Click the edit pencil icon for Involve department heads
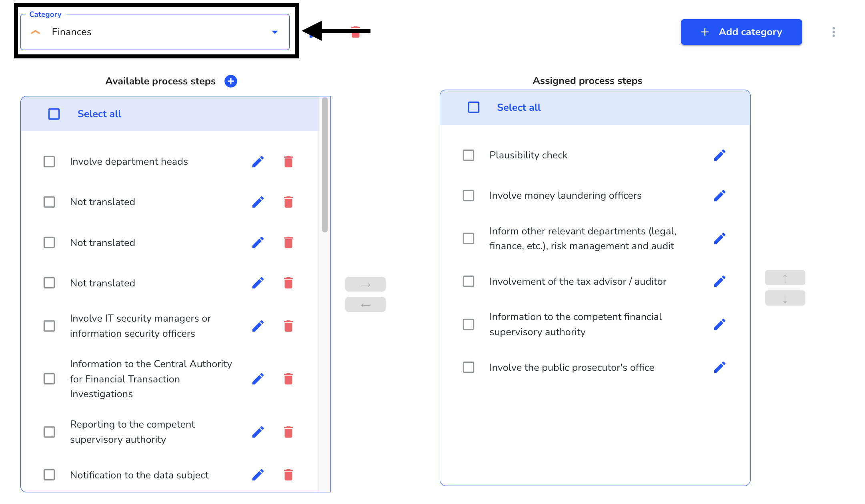 (x=257, y=161)
